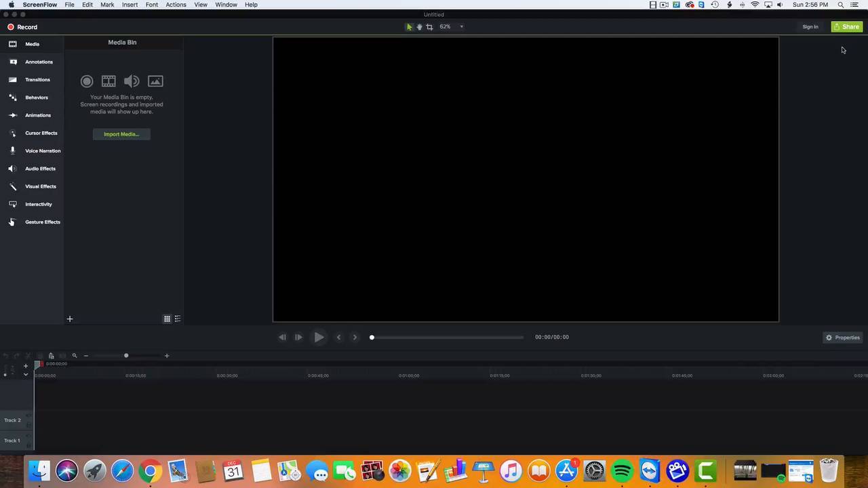Click the timeline zoom slider handle
868x488 pixels.
pyautogui.click(x=126, y=356)
